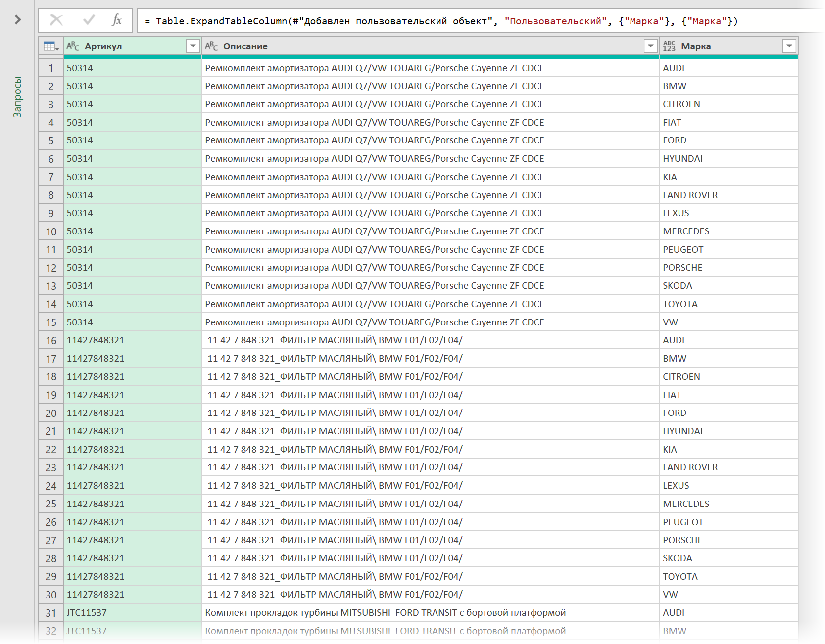Click inside the formula bar text
This screenshot has height=644, width=825.
pyautogui.click(x=440, y=21)
